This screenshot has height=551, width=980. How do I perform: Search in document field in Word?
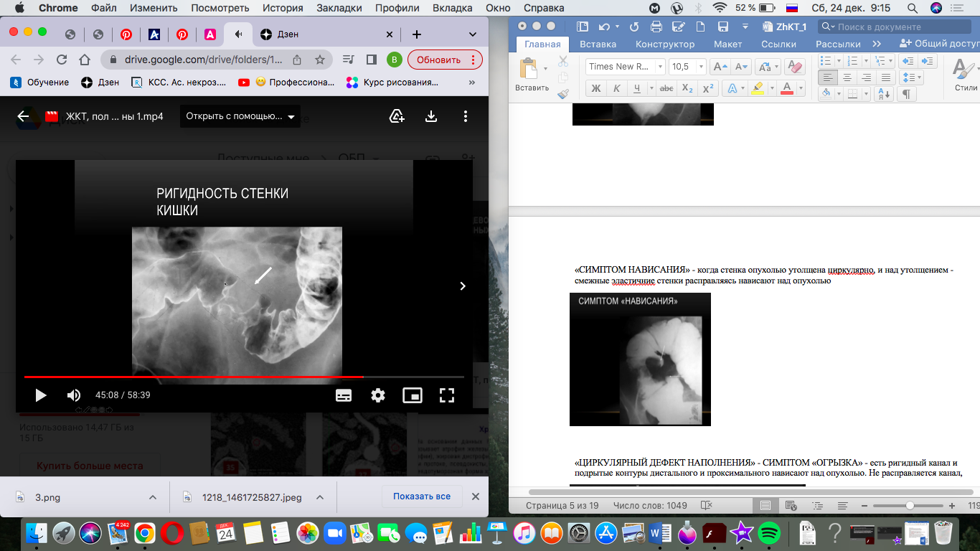pyautogui.click(x=893, y=27)
